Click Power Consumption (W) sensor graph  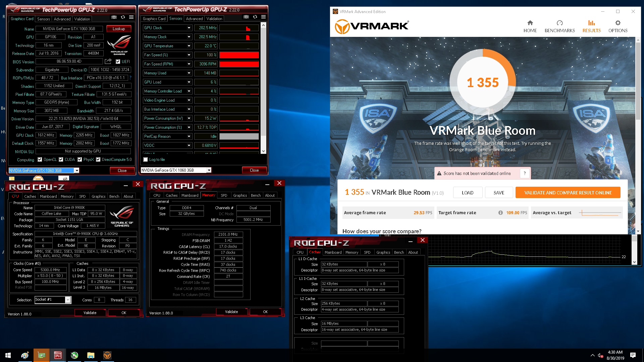(239, 118)
